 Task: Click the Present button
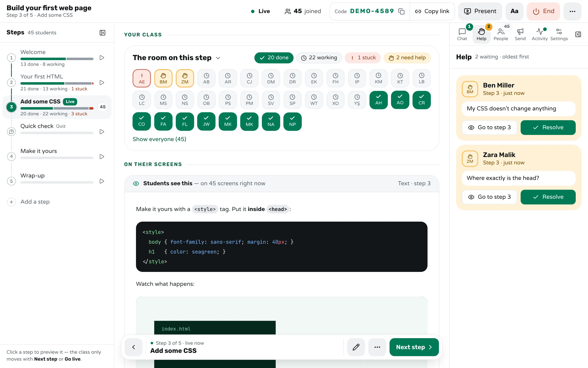480,11
